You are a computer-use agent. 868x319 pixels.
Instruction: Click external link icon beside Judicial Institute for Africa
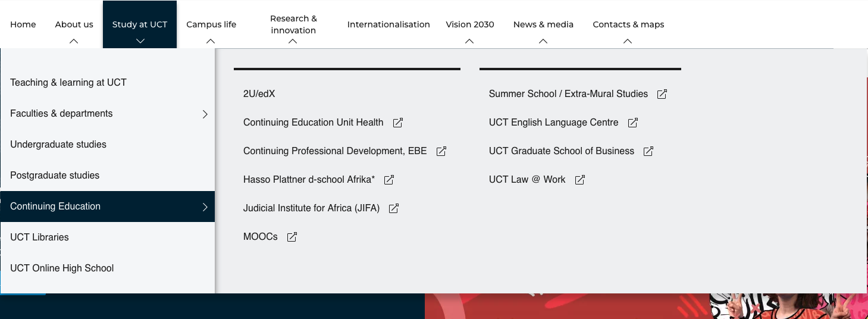pyautogui.click(x=394, y=208)
